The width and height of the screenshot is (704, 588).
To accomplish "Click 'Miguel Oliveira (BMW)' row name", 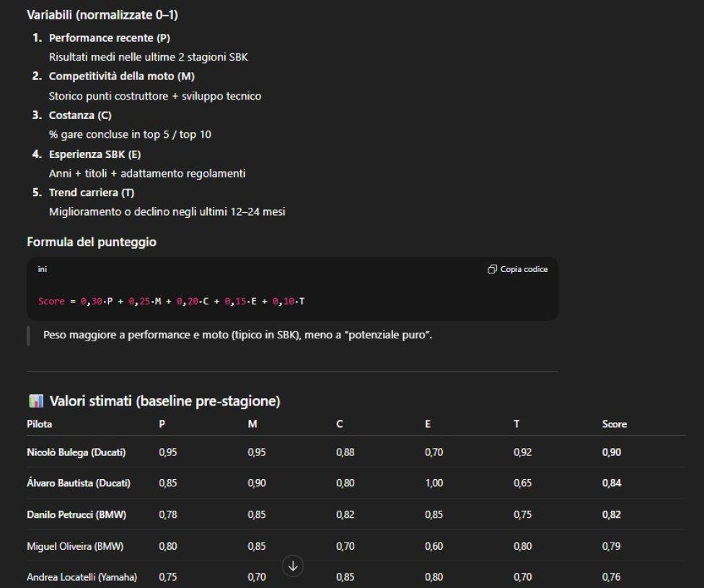I will (x=75, y=546).
